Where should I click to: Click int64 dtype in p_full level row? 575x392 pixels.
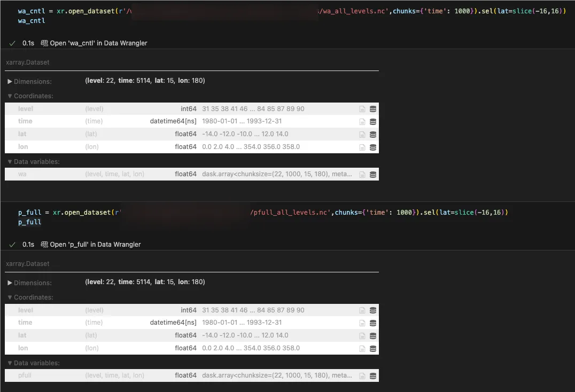189,310
